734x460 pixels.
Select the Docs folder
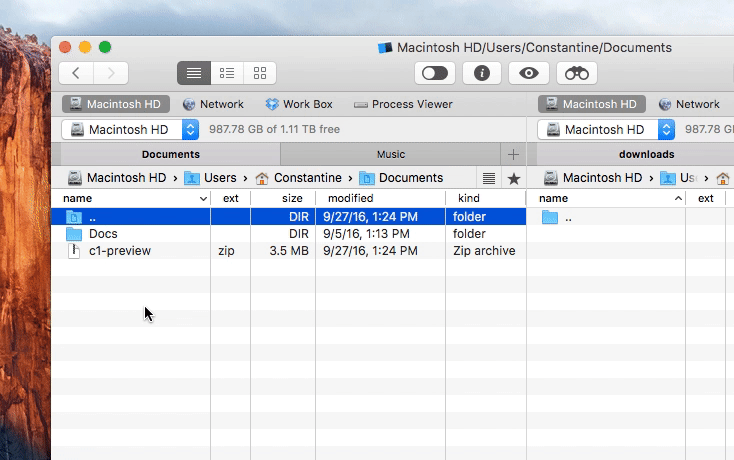[x=289, y=234]
